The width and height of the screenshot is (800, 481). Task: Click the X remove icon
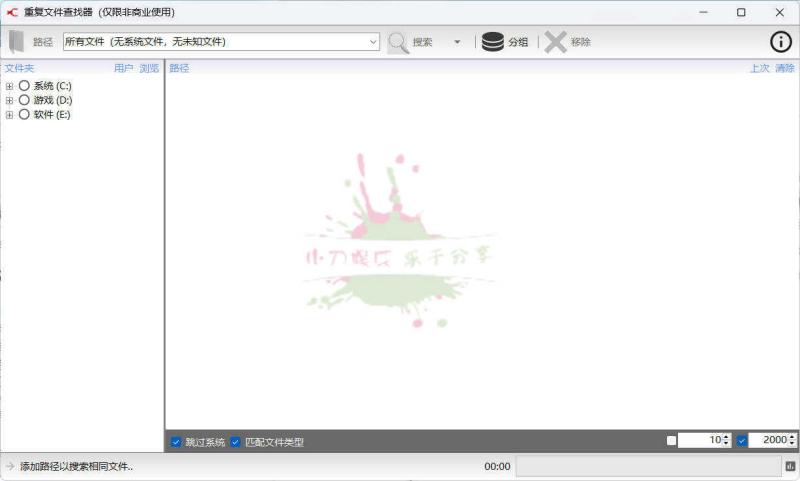click(x=555, y=42)
